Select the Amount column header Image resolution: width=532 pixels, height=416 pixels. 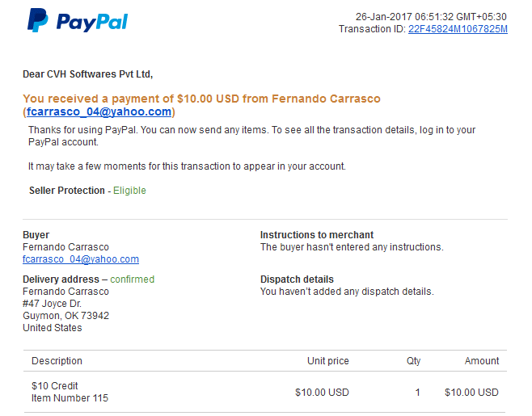click(x=482, y=361)
